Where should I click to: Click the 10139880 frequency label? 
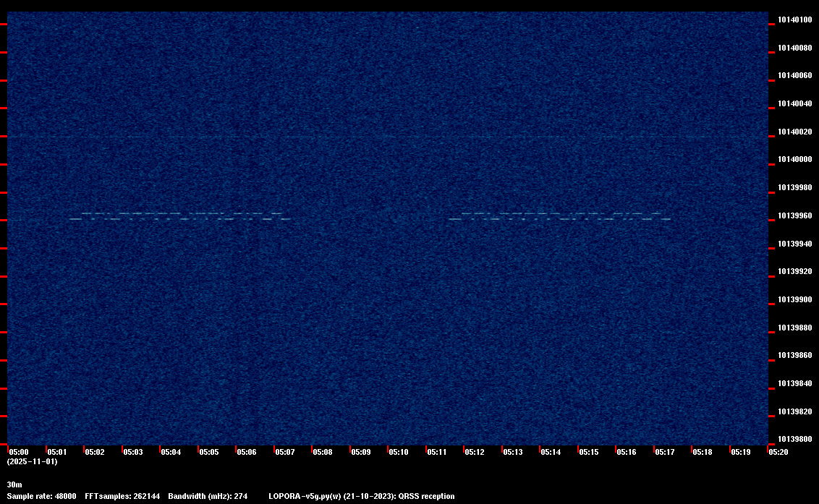(795, 328)
